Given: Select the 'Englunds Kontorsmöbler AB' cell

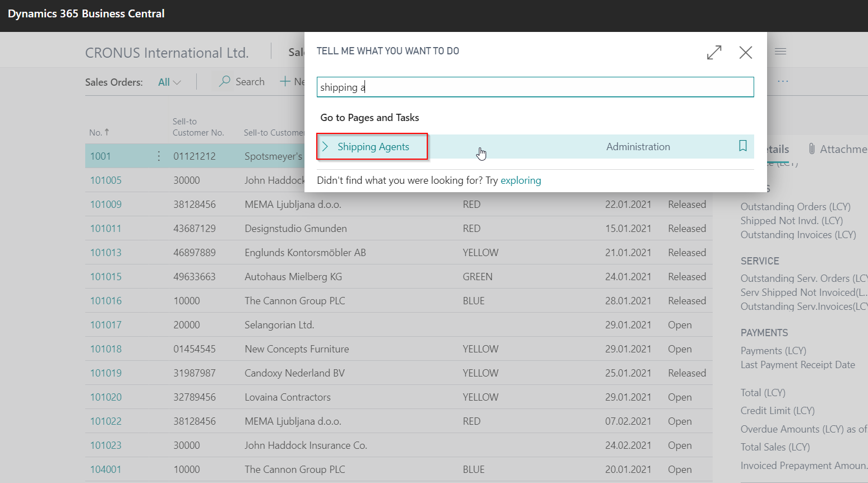Looking at the screenshot, I should point(305,253).
